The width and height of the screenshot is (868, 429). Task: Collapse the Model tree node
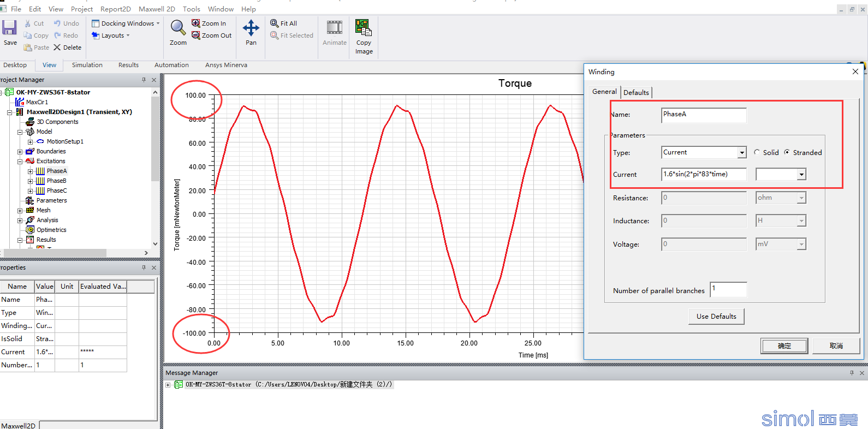point(20,132)
